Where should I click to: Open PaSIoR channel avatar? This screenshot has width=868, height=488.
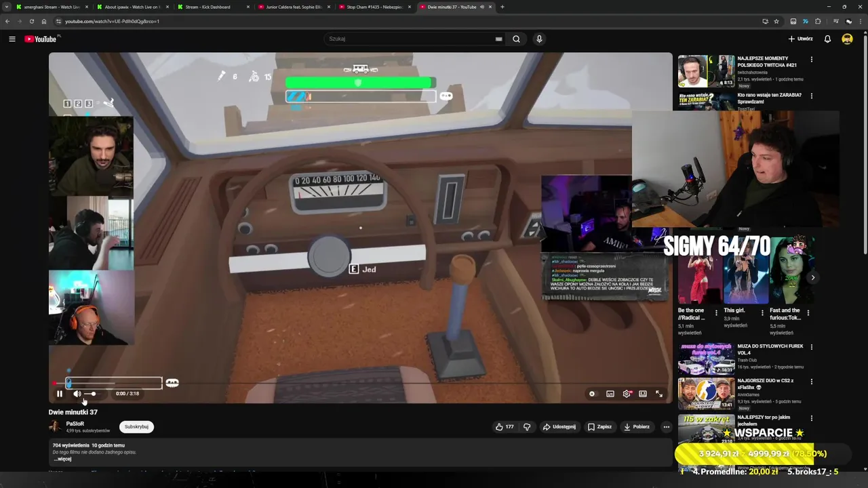(x=55, y=426)
